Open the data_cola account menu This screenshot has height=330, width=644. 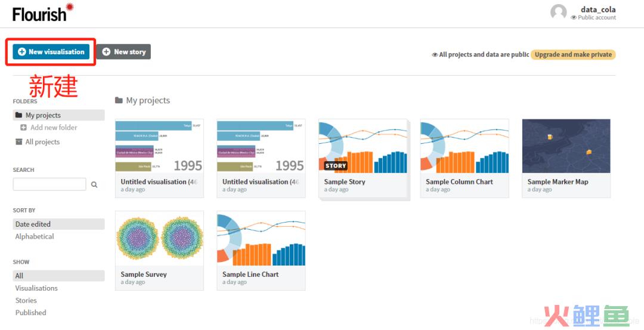coord(598,10)
